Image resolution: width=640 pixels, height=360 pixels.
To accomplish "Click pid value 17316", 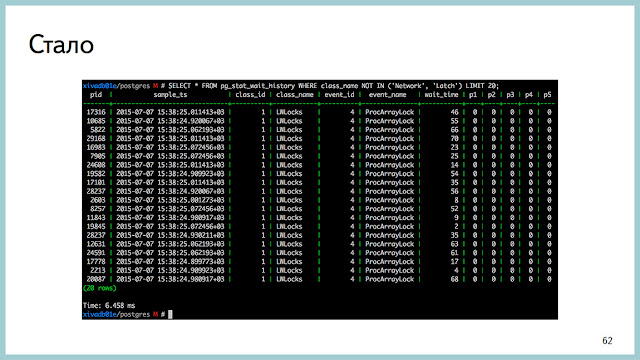I will 96,112.
